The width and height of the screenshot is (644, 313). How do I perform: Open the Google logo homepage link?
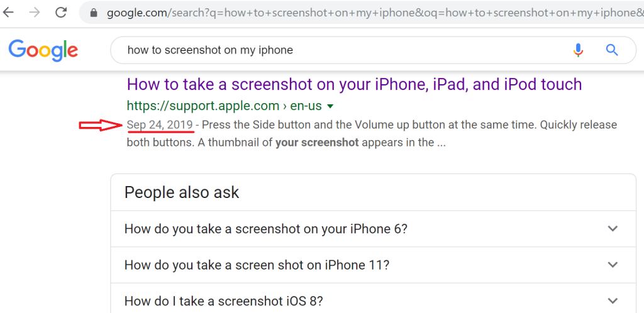pyautogui.click(x=43, y=50)
